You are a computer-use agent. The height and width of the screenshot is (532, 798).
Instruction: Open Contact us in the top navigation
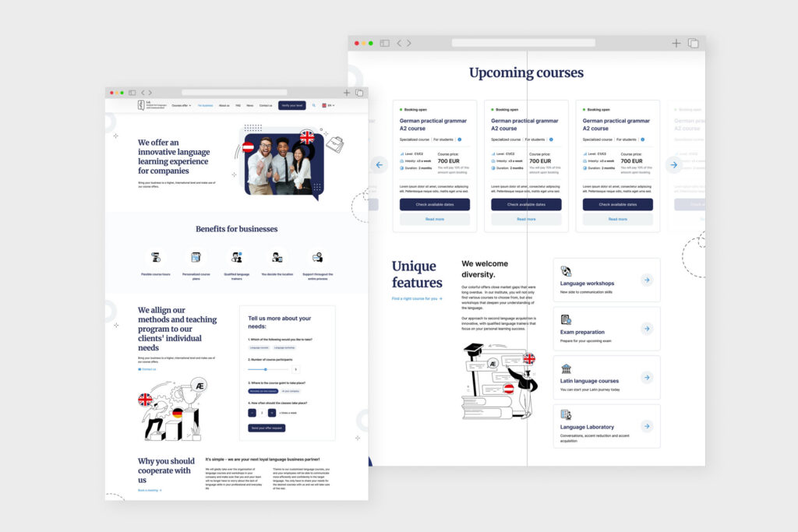coord(266,105)
